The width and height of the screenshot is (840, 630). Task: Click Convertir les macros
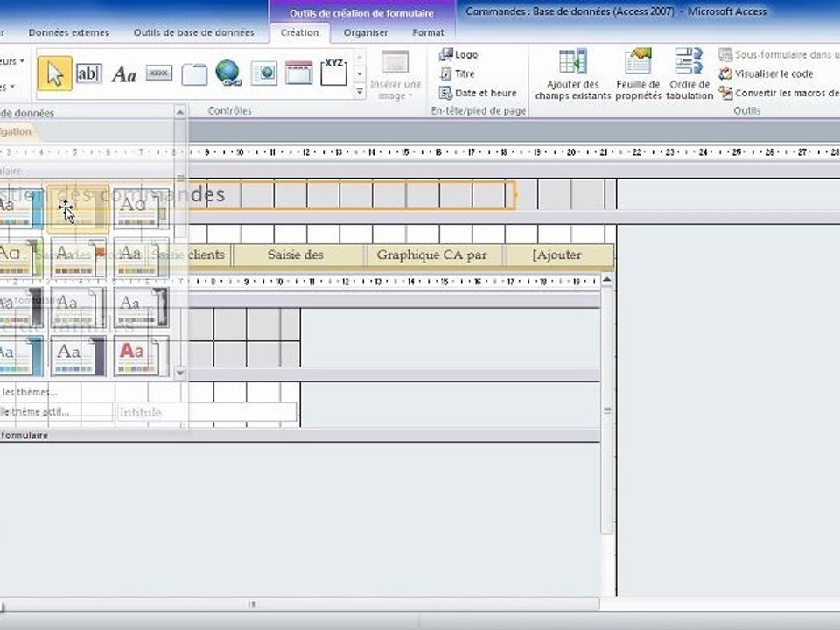tap(779, 93)
